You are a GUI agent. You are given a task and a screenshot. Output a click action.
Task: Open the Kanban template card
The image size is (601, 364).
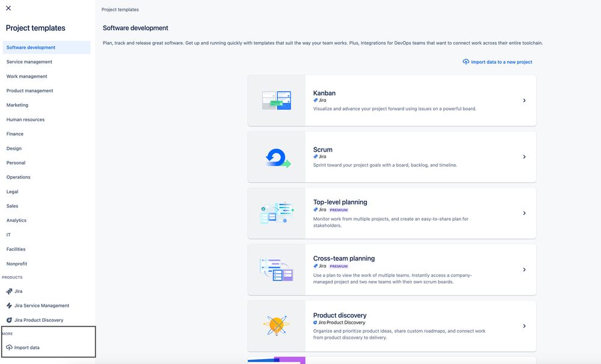[392, 100]
